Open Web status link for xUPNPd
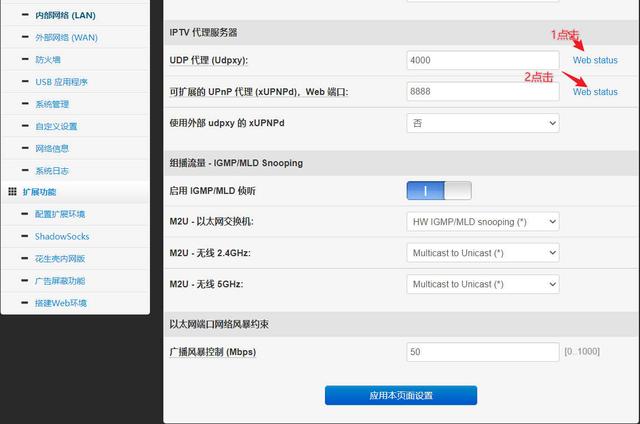 [x=595, y=92]
